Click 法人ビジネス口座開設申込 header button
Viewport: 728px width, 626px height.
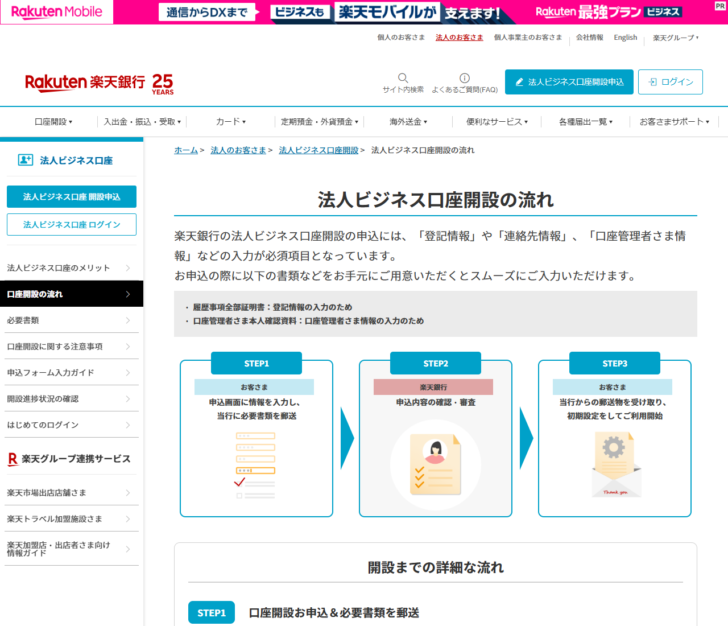tap(569, 82)
